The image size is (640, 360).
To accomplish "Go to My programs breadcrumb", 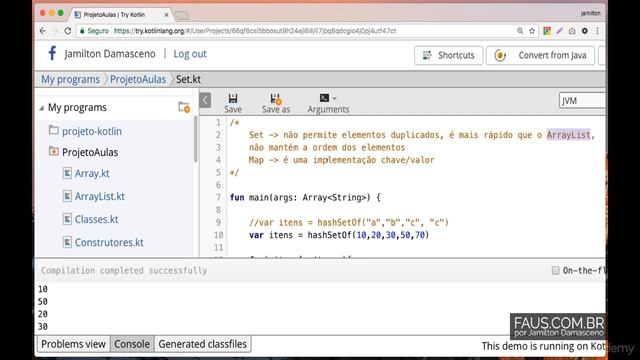I will click(70, 79).
